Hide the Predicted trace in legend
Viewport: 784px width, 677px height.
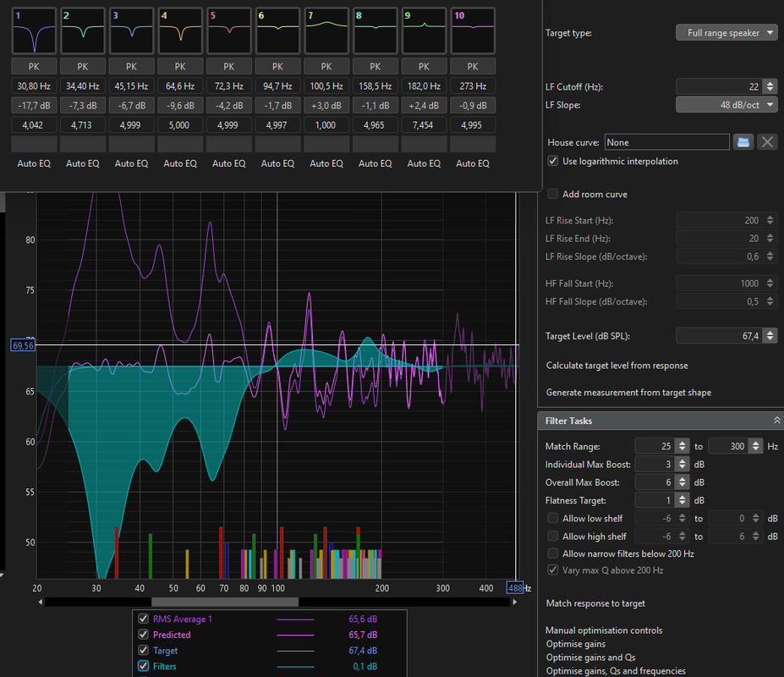144,635
